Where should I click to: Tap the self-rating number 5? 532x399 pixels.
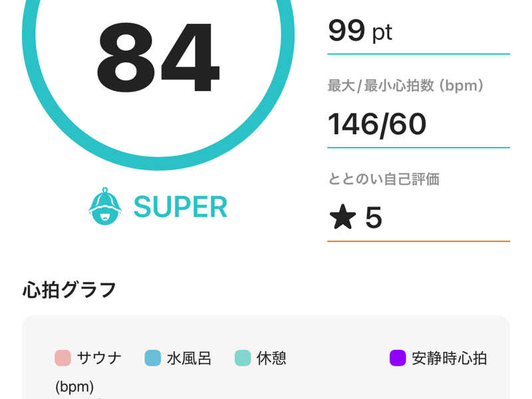point(374,217)
